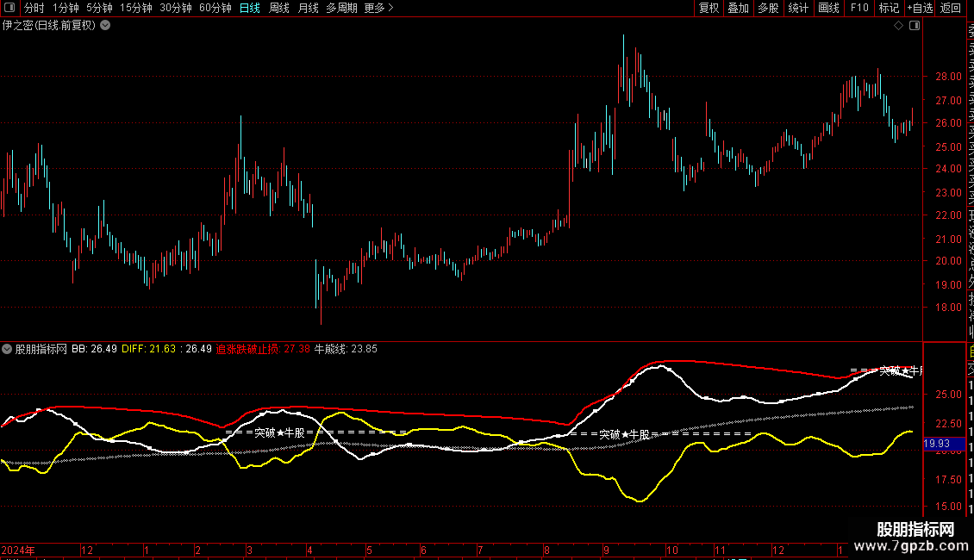Click the BB: 26.49 value label
The width and height of the screenshot is (974, 560).
(95, 349)
